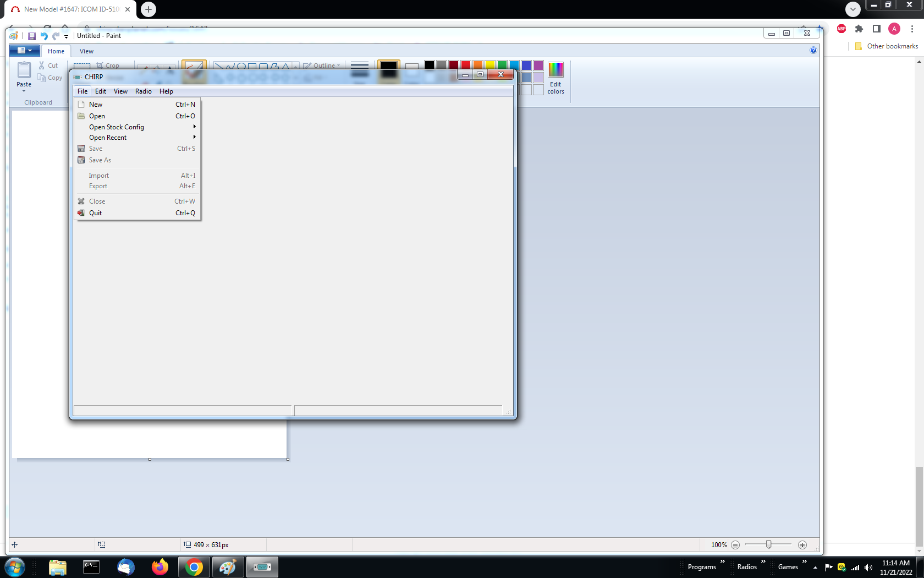The width and height of the screenshot is (924, 578).
Task: Switch to Chrome on the taskbar
Action: (194, 567)
